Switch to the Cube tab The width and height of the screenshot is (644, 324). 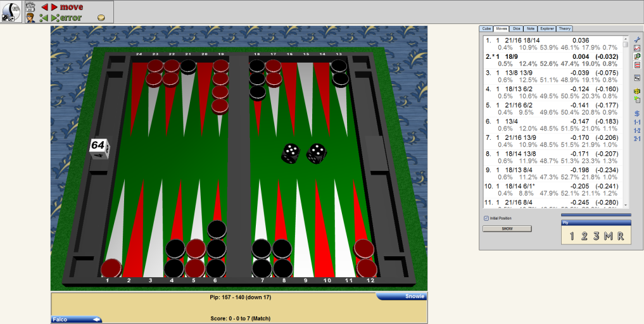(486, 28)
